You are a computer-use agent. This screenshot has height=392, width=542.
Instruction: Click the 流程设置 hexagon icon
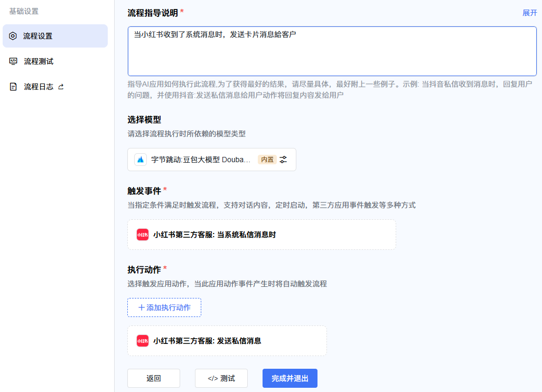coord(13,36)
